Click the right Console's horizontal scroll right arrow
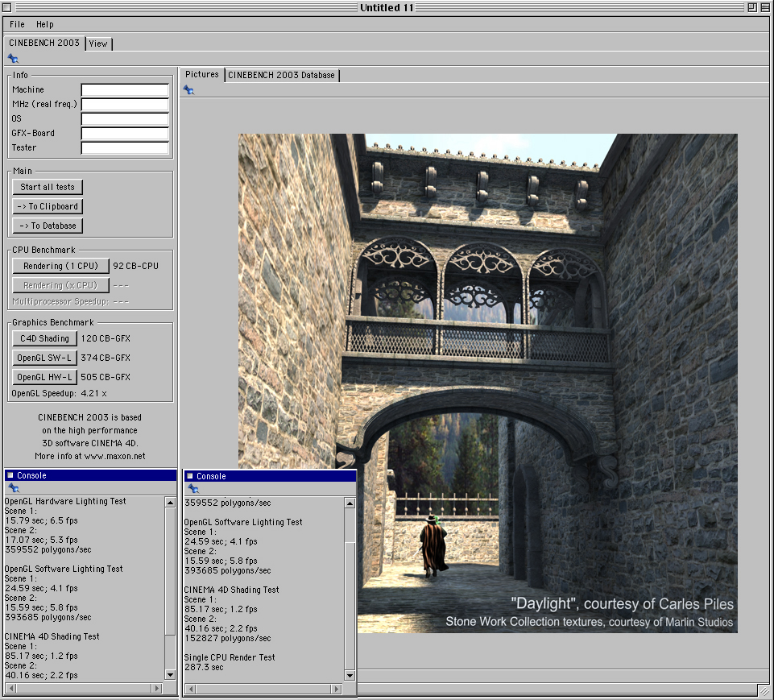The height and width of the screenshot is (700, 774). pos(336,689)
